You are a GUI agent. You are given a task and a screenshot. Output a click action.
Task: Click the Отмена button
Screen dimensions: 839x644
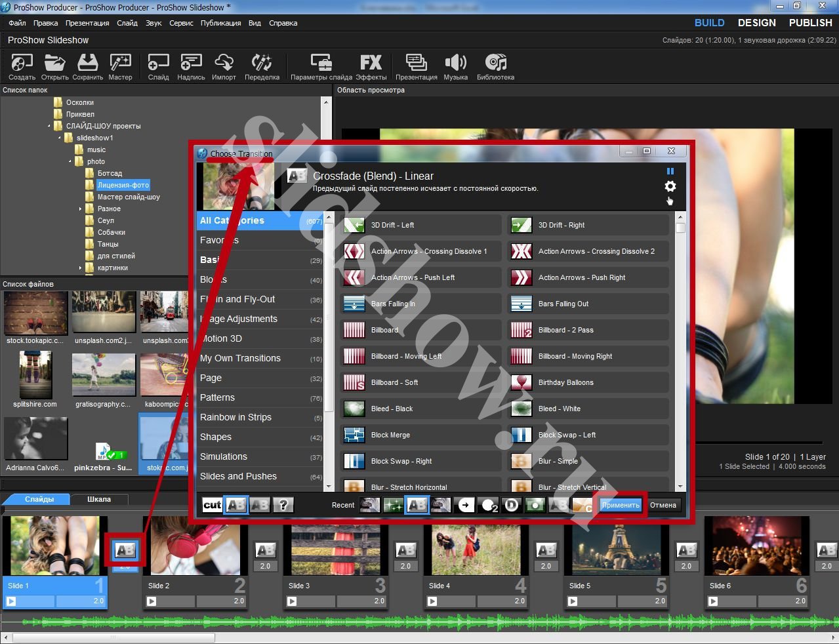pos(663,505)
